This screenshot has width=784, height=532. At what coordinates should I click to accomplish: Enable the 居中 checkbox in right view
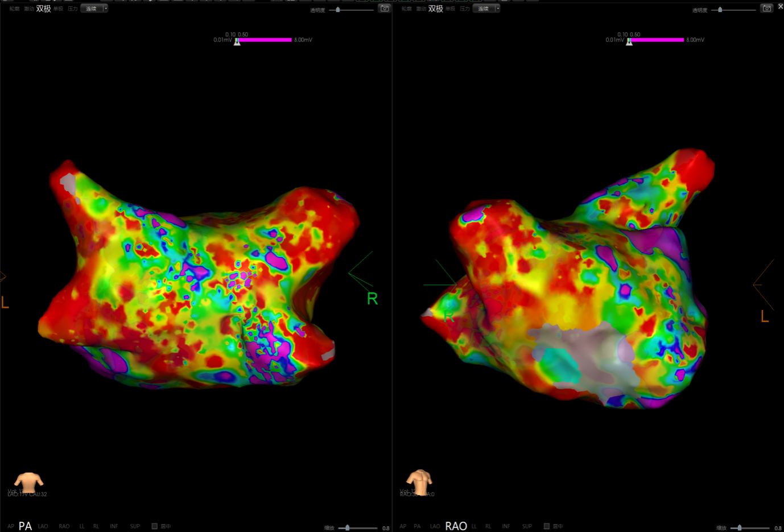coord(546,526)
